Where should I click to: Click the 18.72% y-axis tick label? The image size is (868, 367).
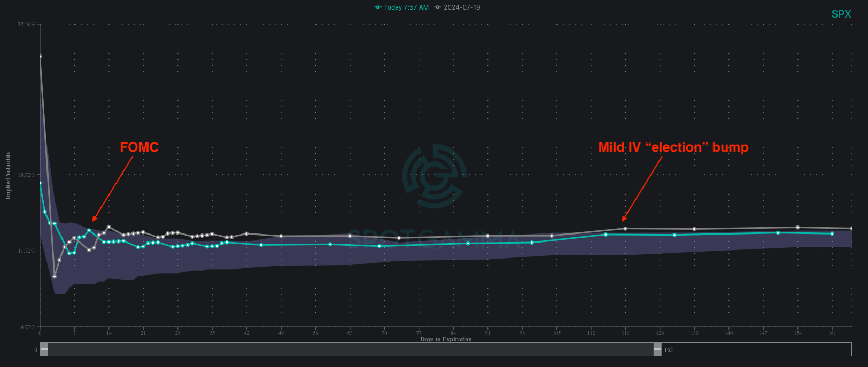[26, 175]
